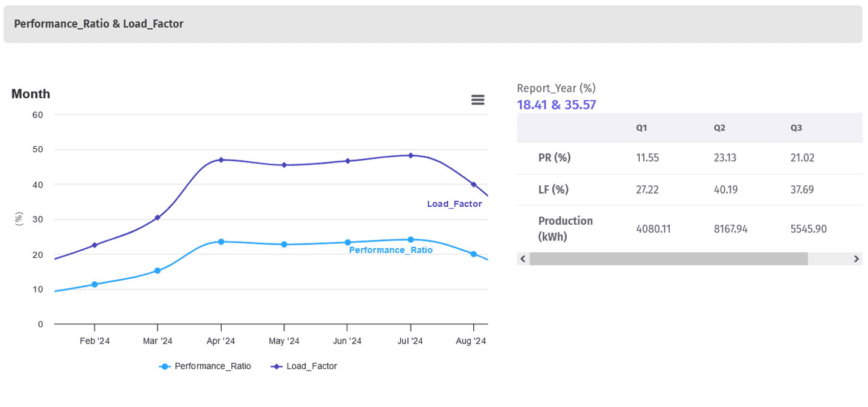Click Performance_Ratio marker at Mar '24
The image size is (868, 407).
pyautogui.click(x=158, y=271)
